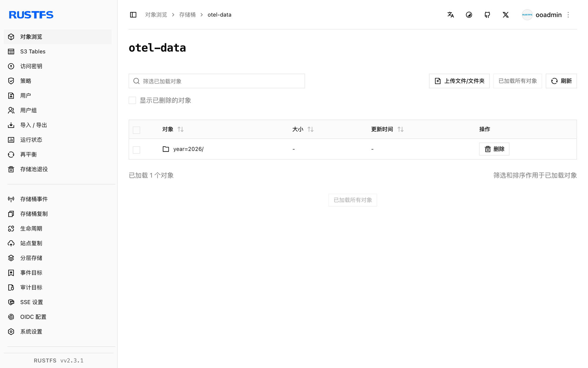Open S3 Tables in sidebar
The image size is (588, 368).
[x=58, y=52]
